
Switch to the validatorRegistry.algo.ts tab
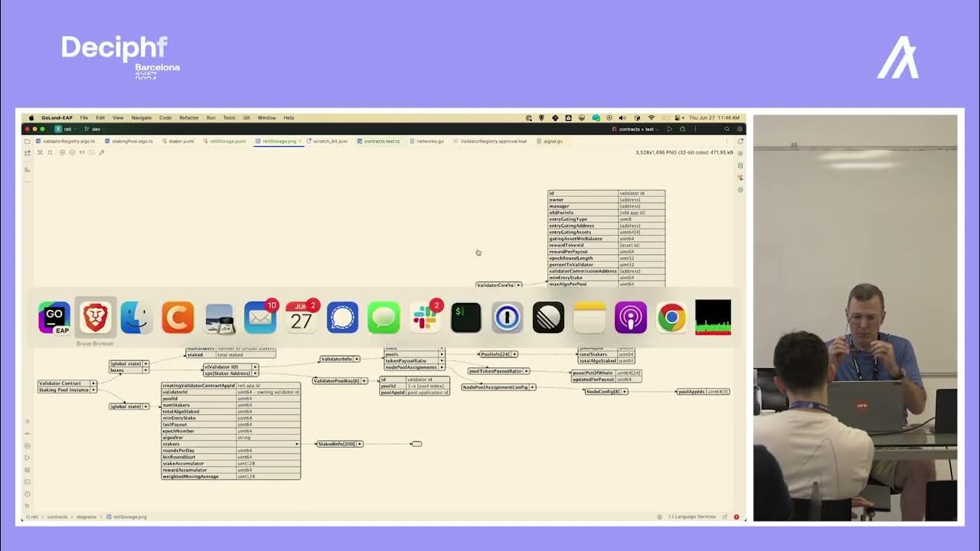pyautogui.click(x=67, y=142)
